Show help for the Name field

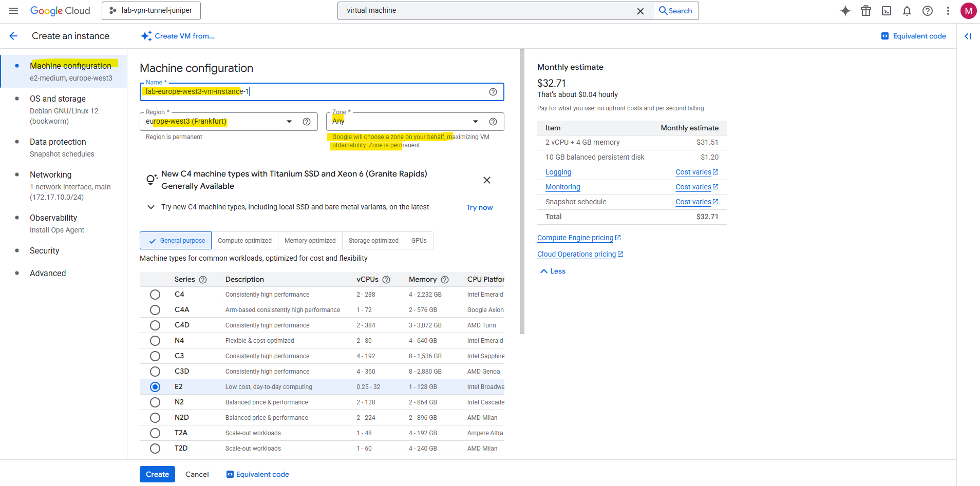493,92
